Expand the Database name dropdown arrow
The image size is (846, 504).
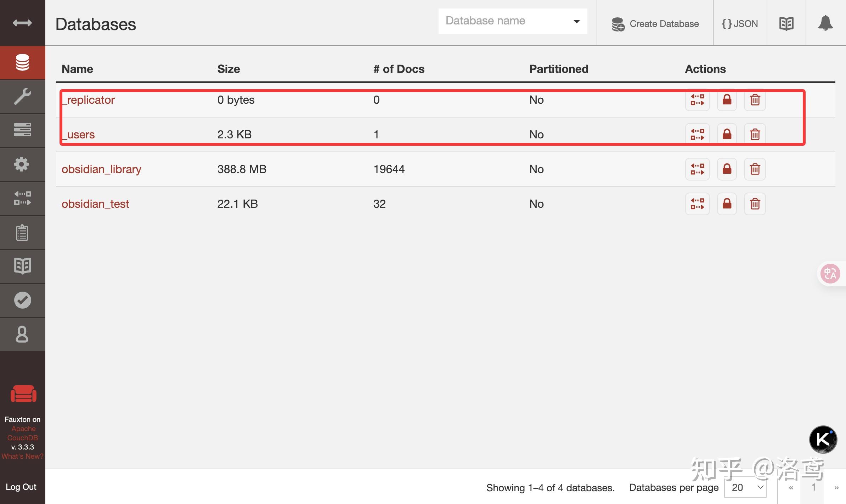(576, 21)
